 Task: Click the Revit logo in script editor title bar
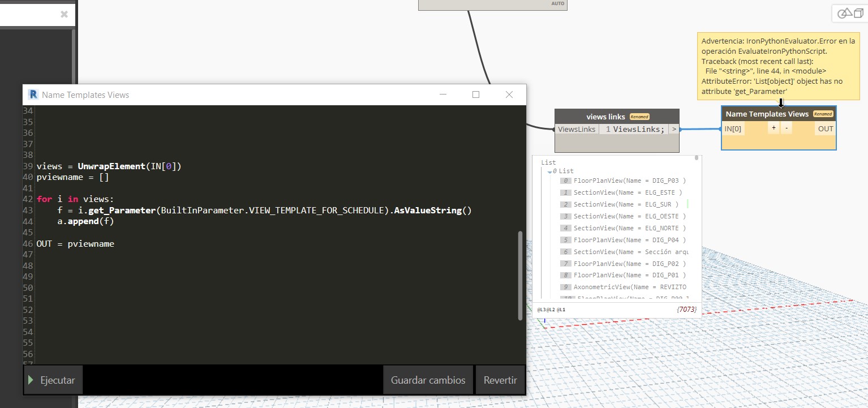coord(32,95)
